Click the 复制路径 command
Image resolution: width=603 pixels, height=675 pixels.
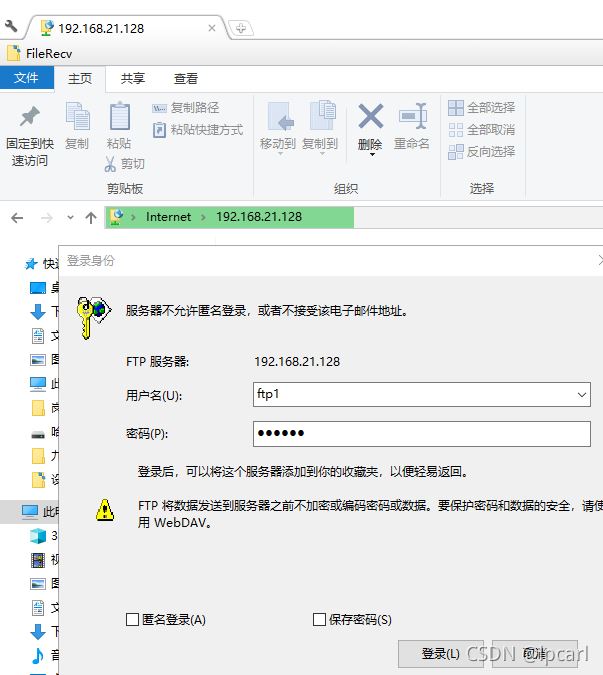(186, 108)
